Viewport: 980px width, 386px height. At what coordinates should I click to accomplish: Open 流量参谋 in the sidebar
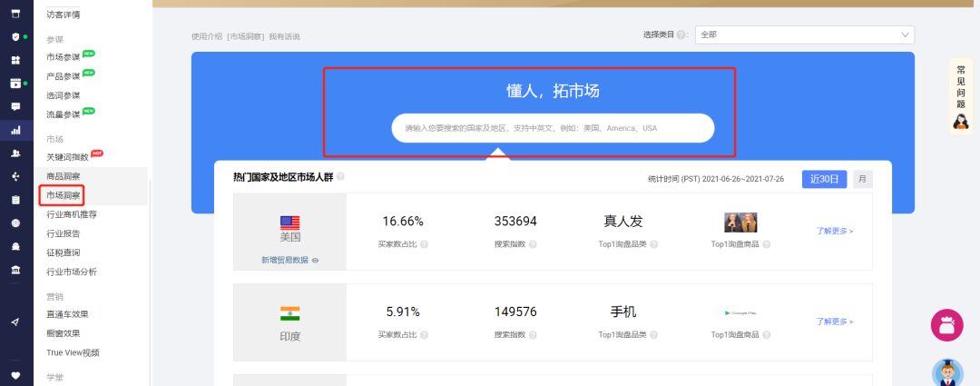64,115
